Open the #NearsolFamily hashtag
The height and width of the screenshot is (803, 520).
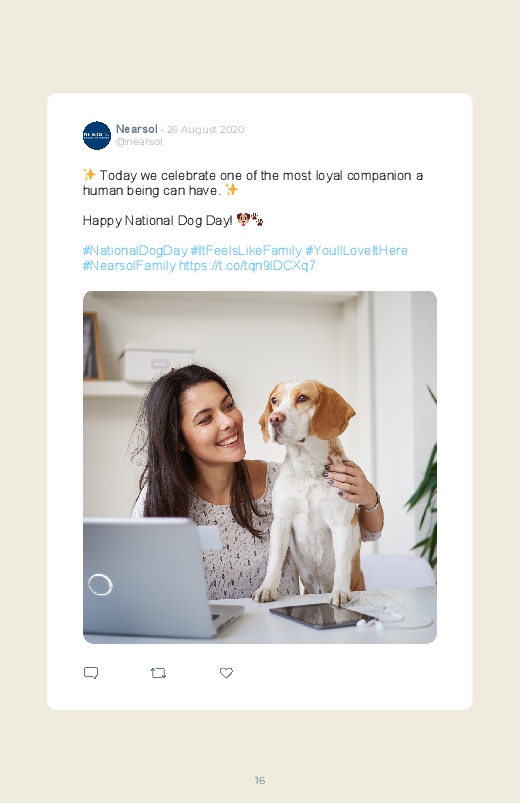tap(129, 266)
